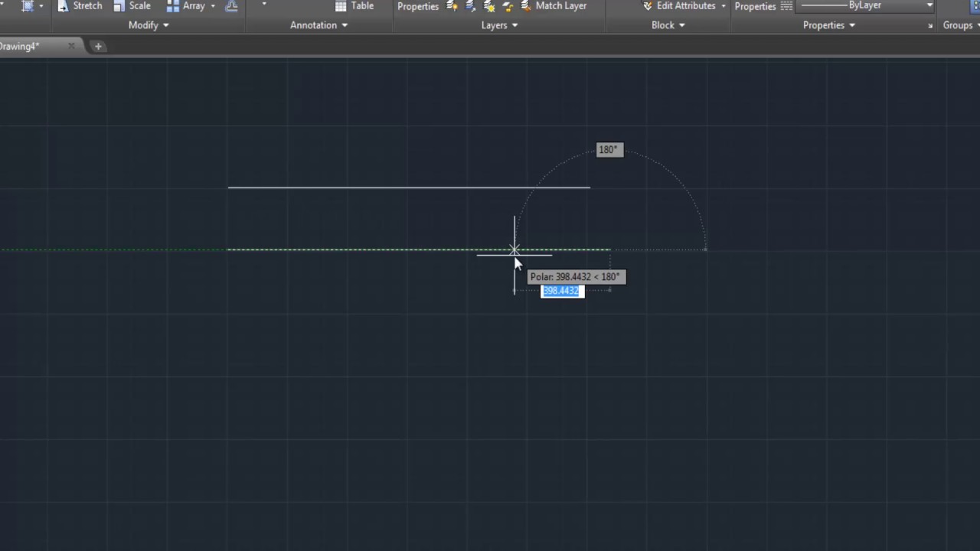Expand the Layers panel

coord(499,25)
